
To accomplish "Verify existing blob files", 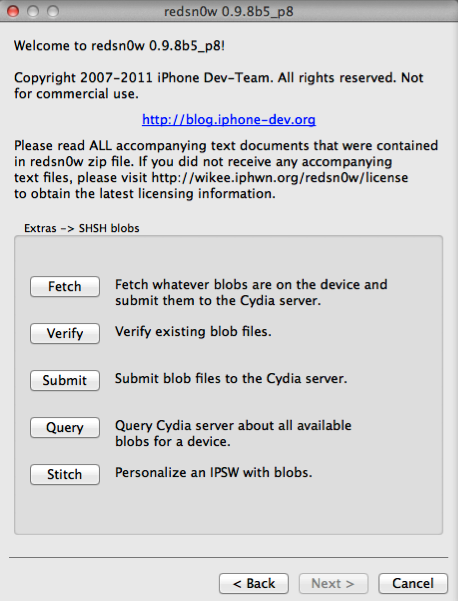I will (x=65, y=333).
